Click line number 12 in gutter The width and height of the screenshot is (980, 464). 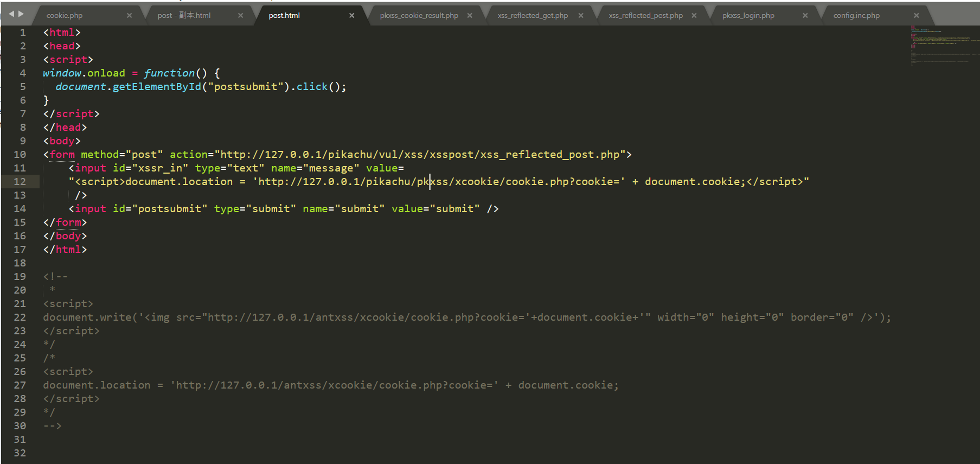click(20, 181)
